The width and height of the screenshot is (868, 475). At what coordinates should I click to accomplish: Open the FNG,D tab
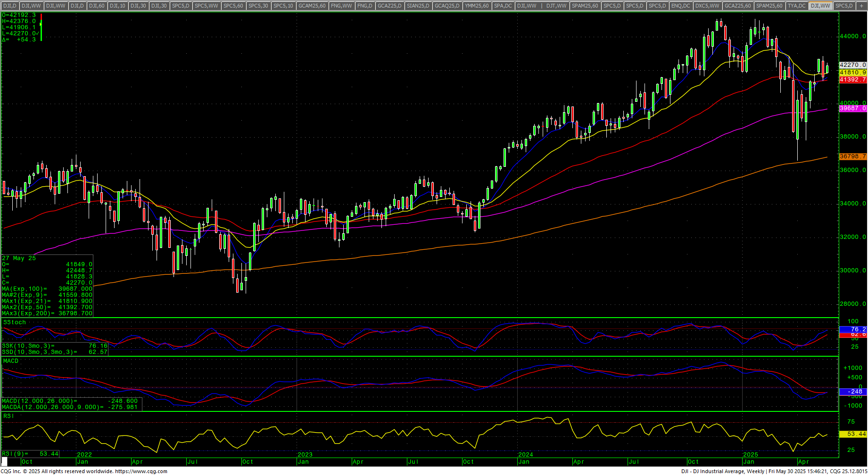click(x=365, y=6)
